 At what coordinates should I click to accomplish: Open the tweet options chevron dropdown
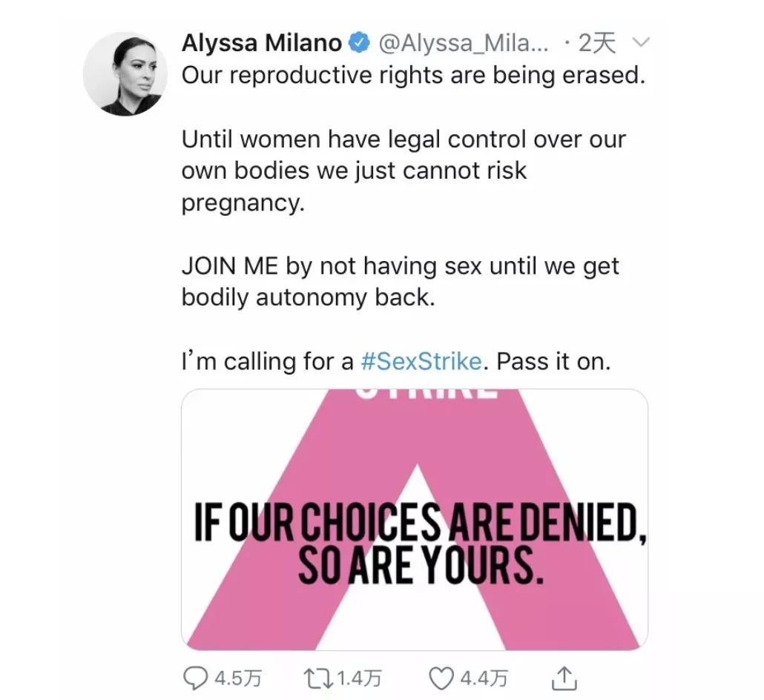639,44
